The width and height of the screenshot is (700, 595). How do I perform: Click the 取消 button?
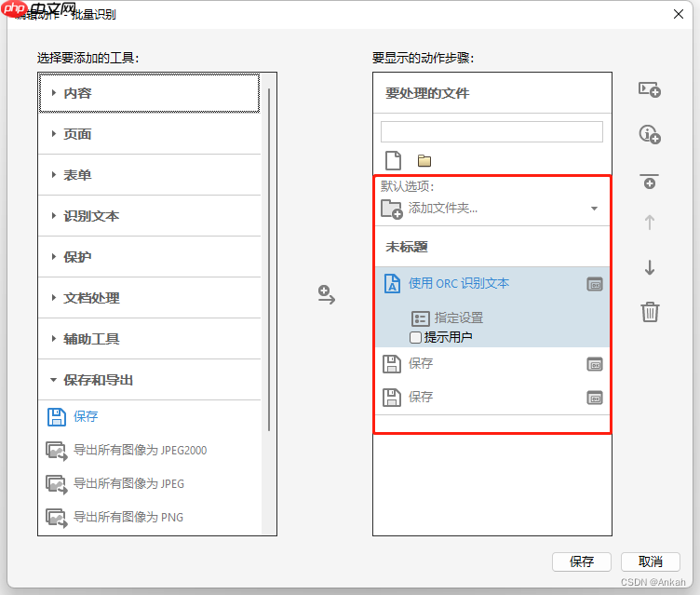click(x=651, y=561)
